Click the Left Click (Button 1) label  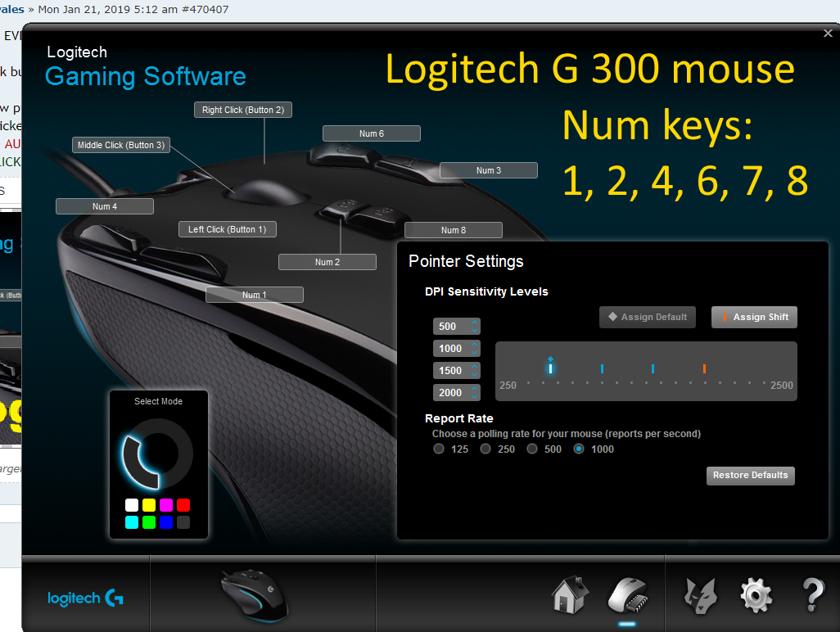click(227, 229)
